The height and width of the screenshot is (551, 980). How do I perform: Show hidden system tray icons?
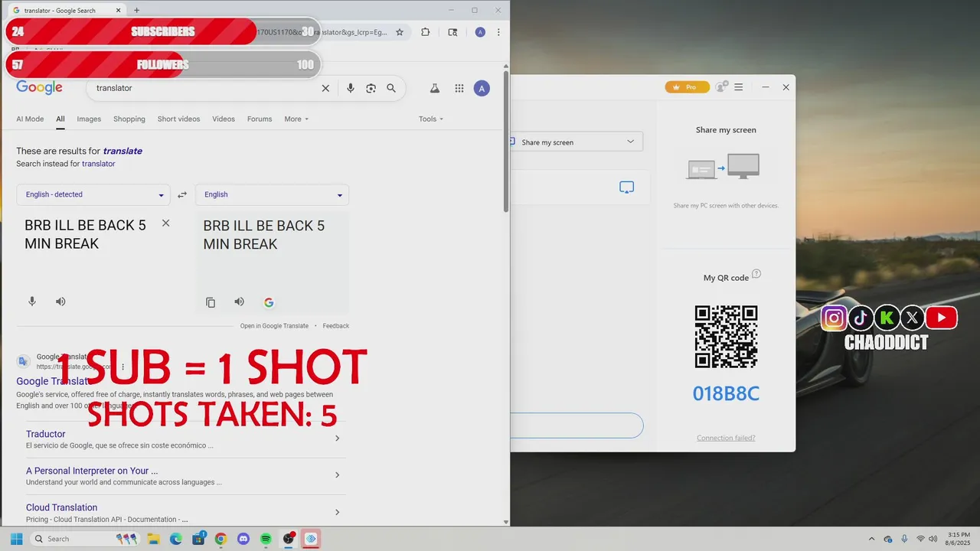[x=871, y=539]
